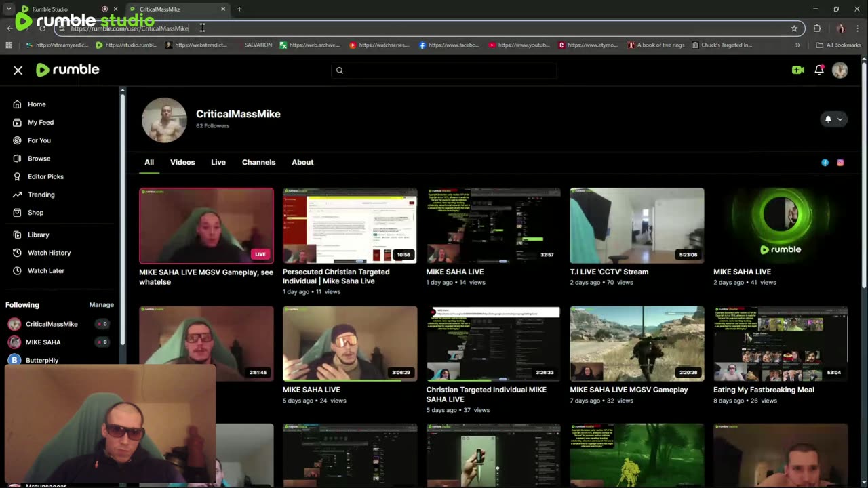Open the Trending arrow icon
This screenshot has width=868, height=488.
click(x=17, y=195)
